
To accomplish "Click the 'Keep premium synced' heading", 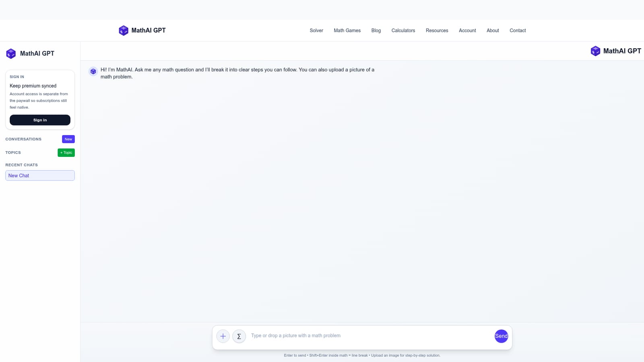I will [x=33, y=86].
